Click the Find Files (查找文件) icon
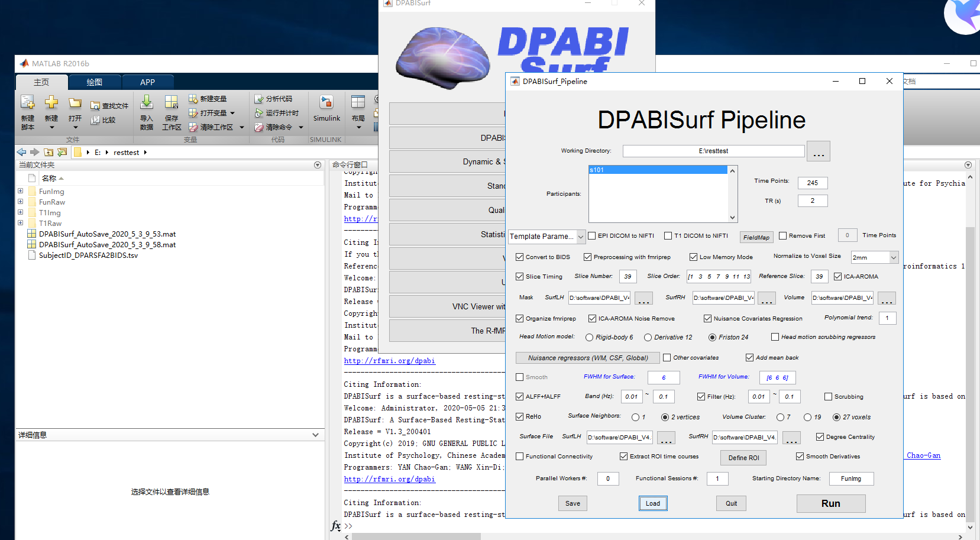Screen dimensions: 980x540 [x=95, y=106]
